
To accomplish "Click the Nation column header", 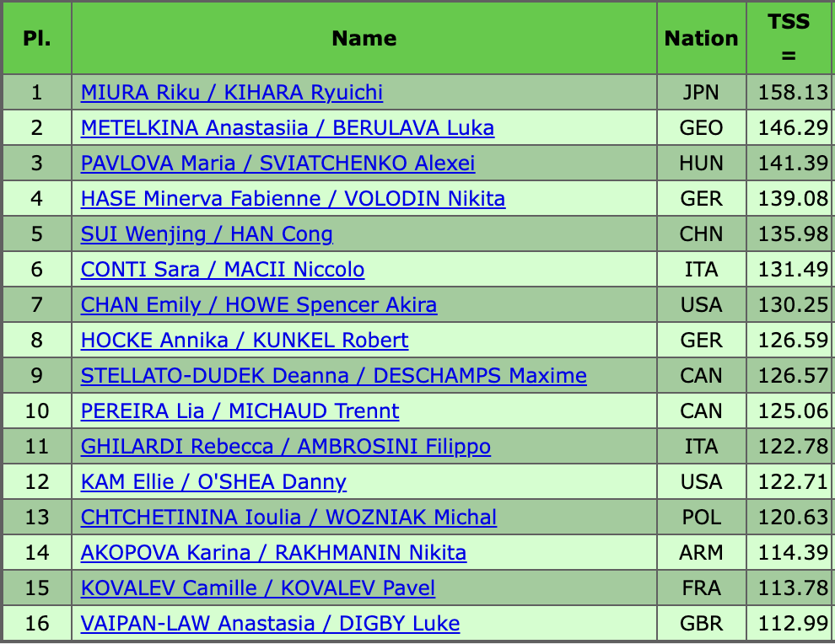I will click(701, 38).
